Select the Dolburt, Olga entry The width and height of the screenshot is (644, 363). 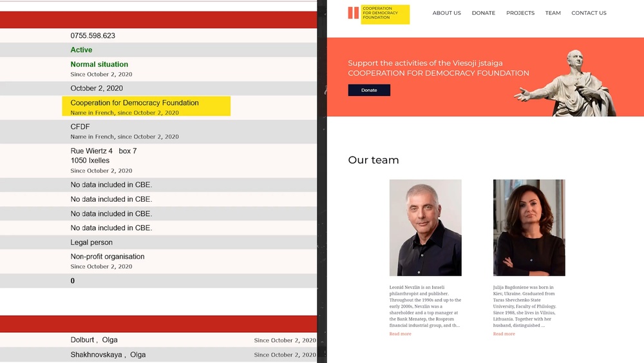pyautogui.click(x=94, y=340)
